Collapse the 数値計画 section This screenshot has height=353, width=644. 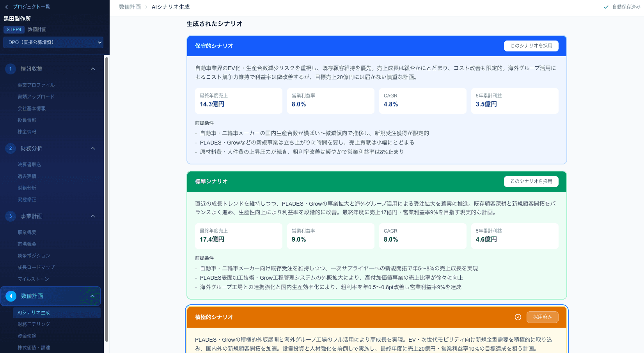pyautogui.click(x=93, y=296)
